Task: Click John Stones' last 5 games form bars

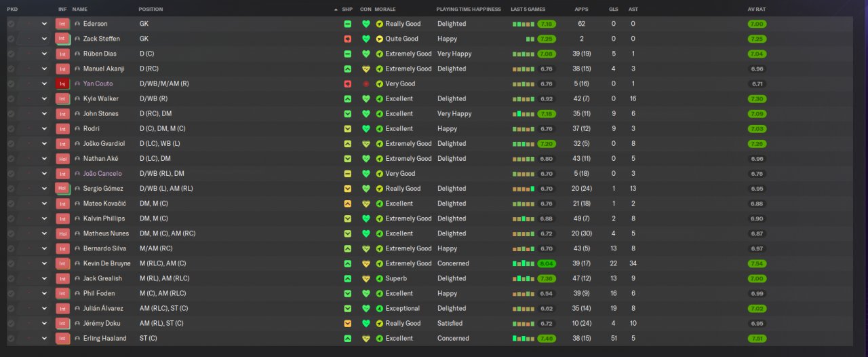Action: click(x=523, y=114)
